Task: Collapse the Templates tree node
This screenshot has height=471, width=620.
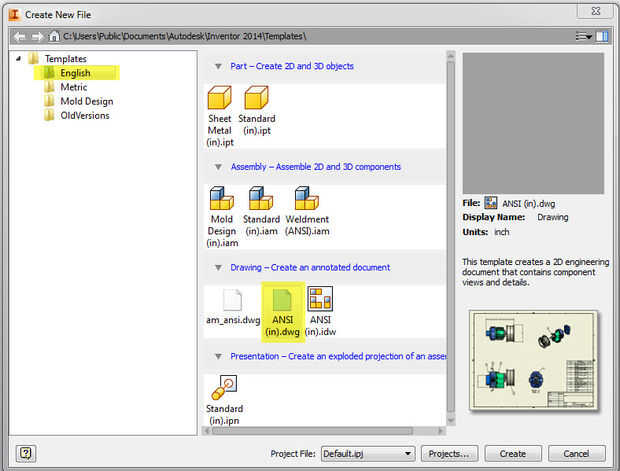Action: click(18, 59)
